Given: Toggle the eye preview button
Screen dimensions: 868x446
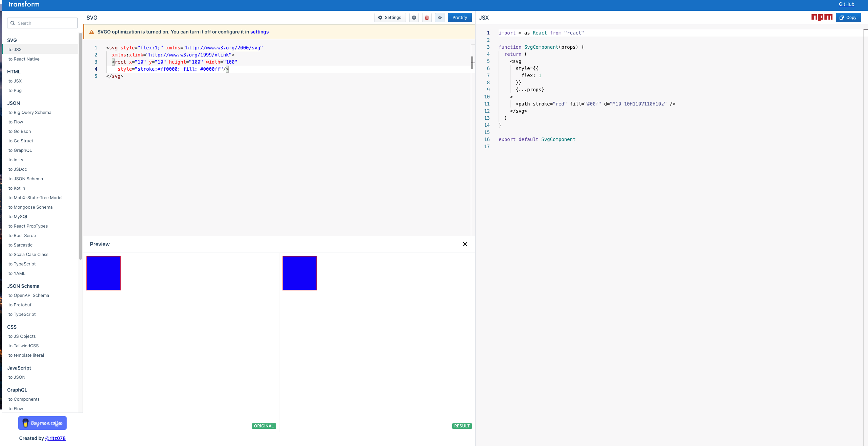Looking at the screenshot, I should [x=439, y=18].
